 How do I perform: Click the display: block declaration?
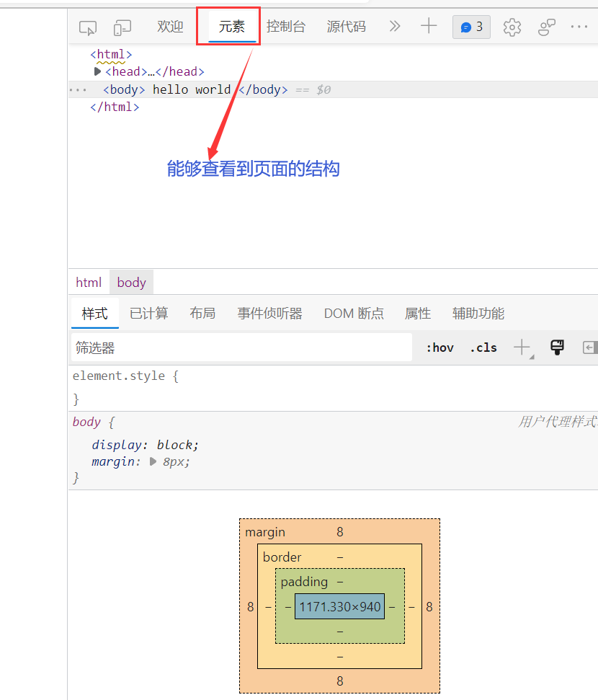(145, 445)
